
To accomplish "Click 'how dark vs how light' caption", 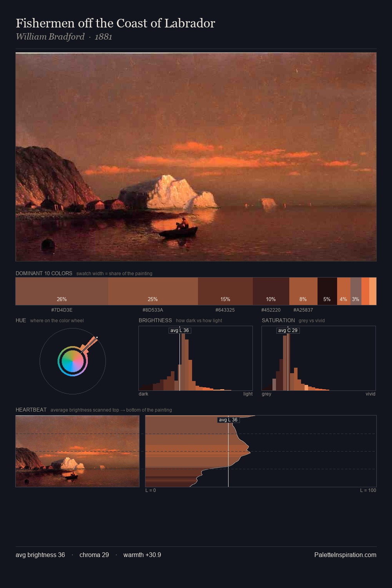I will point(199,321).
